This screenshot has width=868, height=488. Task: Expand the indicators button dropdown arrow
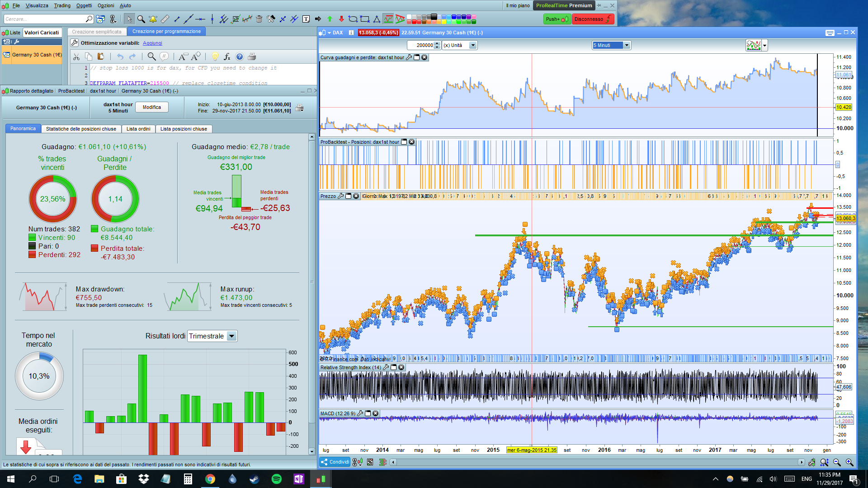(x=765, y=45)
